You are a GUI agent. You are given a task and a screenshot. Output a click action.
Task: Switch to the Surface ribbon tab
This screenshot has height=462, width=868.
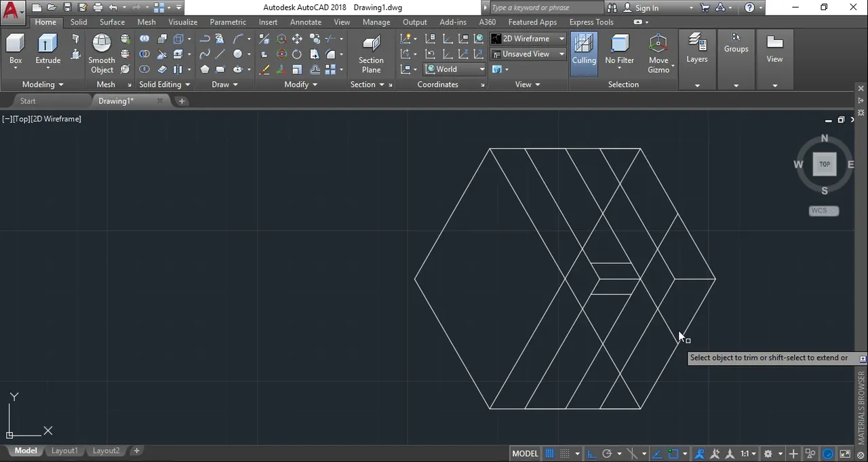112,22
